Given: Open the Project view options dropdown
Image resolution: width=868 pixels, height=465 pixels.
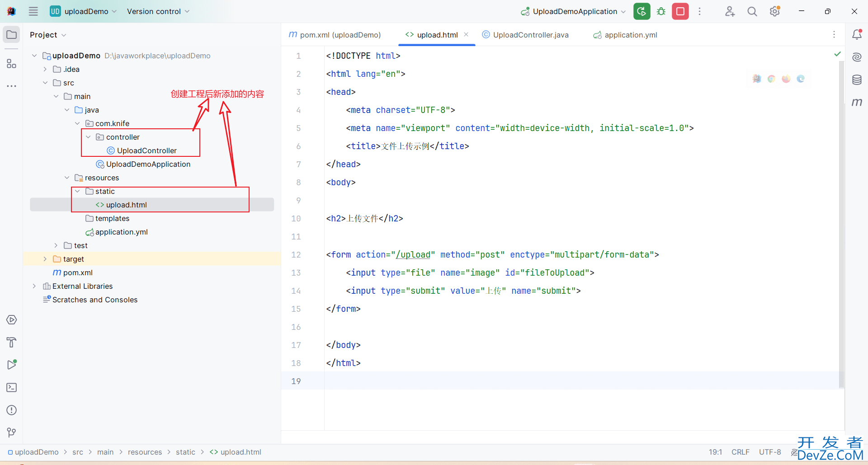Looking at the screenshot, I should [48, 35].
